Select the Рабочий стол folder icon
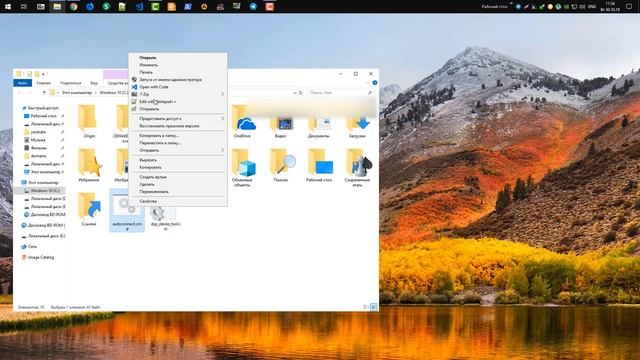This screenshot has height=360, width=640. (x=320, y=162)
